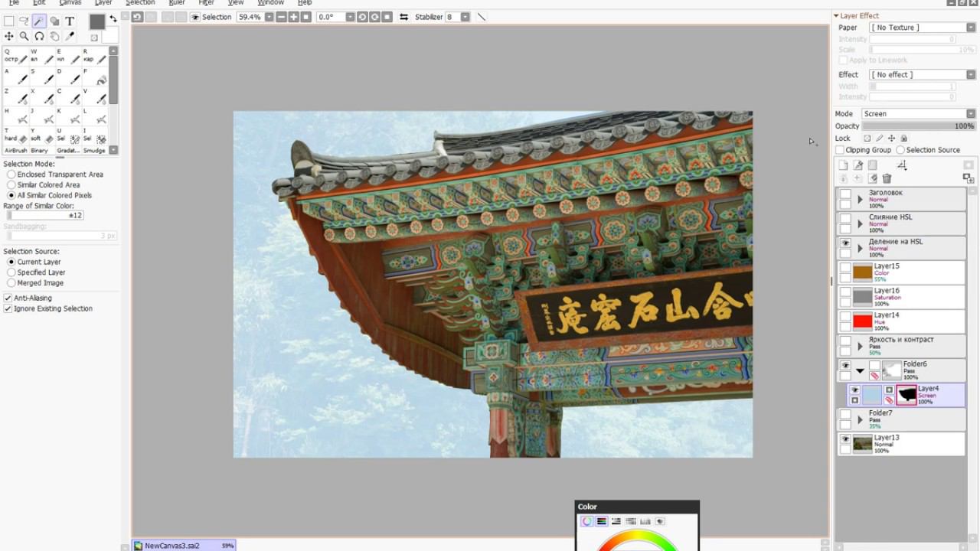Select the Move tool

pyautogui.click(x=8, y=36)
